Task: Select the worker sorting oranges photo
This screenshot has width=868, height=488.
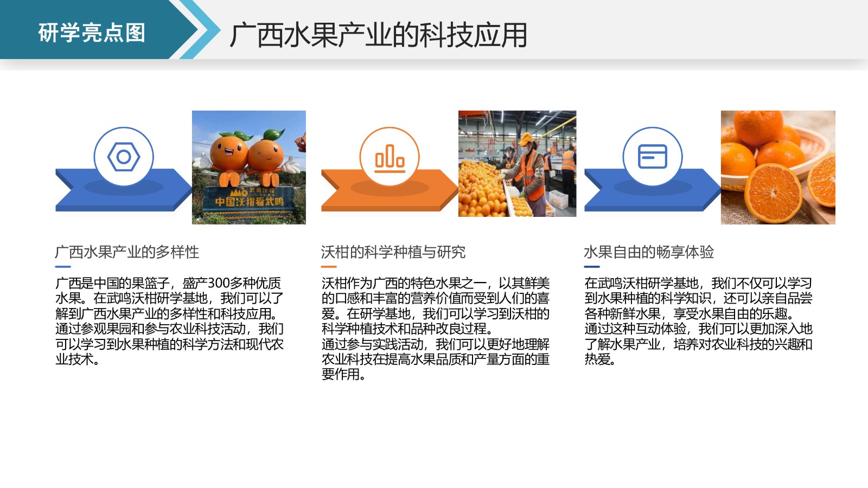Action: (x=517, y=164)
